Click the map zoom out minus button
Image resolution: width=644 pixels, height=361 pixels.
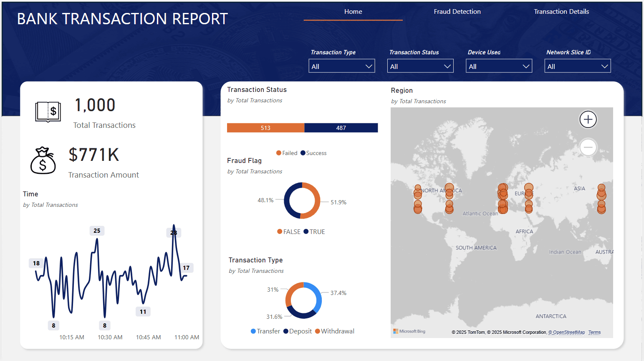(588, 147)
